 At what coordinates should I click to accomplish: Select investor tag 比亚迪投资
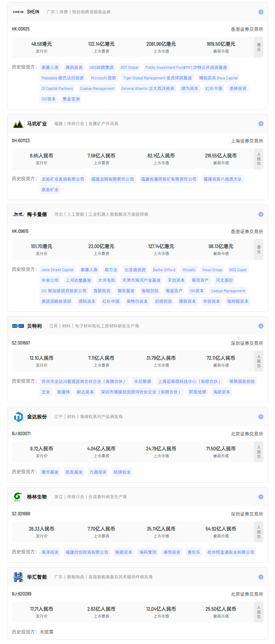tap(135, 270)
